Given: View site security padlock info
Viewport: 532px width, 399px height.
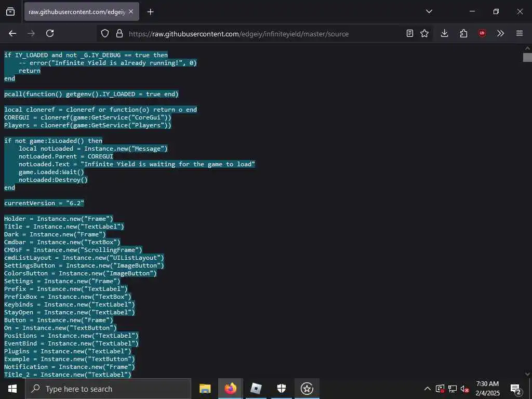Looking at the screenshot, I should click(119, 33).
